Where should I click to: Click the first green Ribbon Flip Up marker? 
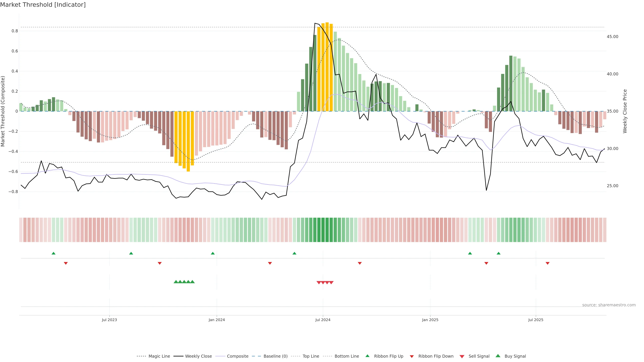tap(53, 253)
